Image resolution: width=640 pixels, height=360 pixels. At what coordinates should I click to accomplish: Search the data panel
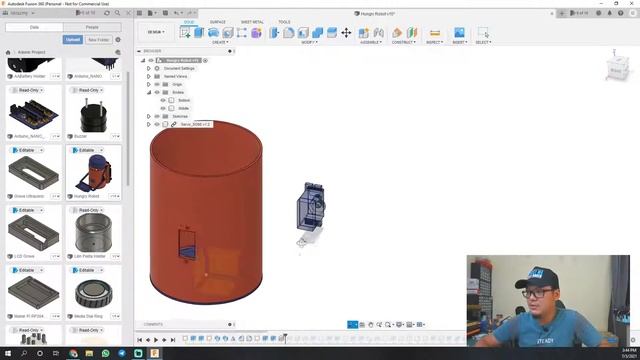coord(118,13)
